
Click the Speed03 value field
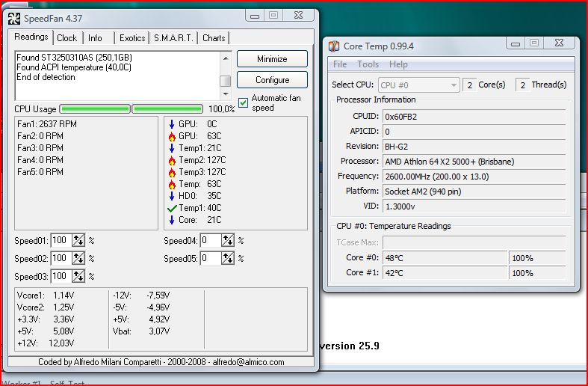(61, 276)
